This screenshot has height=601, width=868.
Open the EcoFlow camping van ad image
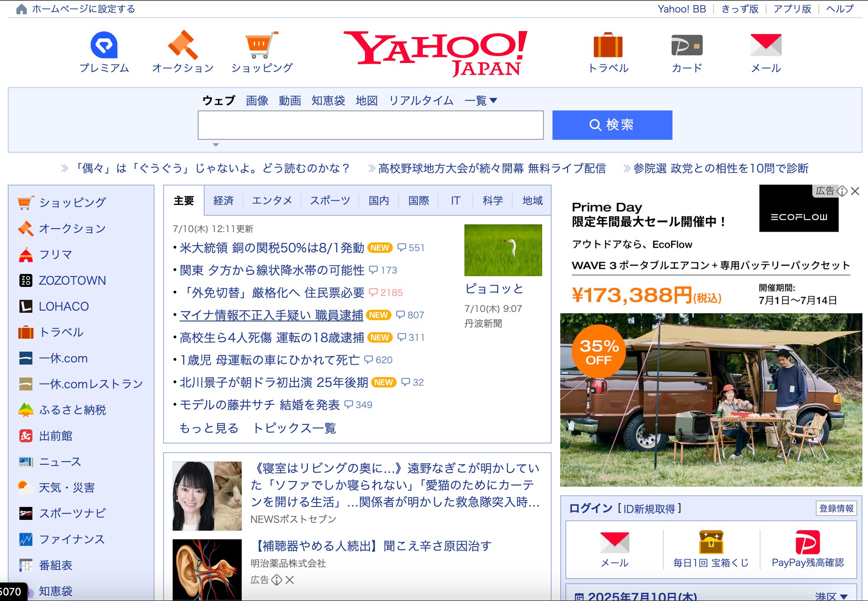(711, 400)
